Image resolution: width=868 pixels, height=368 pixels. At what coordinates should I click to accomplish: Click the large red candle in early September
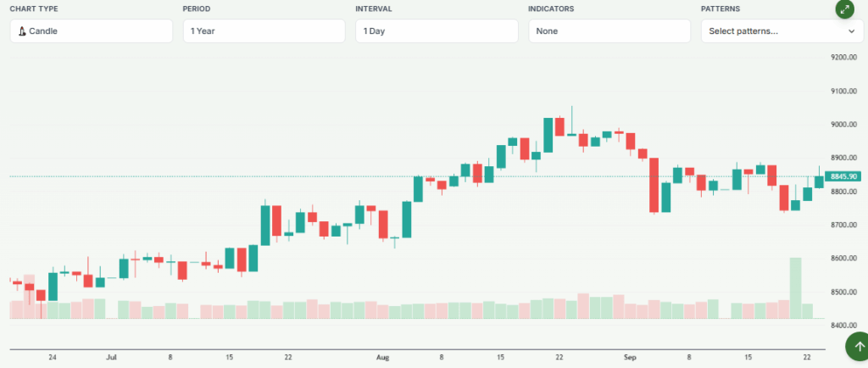[x=654, y=185]
